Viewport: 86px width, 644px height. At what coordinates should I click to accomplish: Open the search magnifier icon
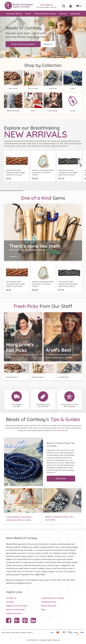(64, 6)
